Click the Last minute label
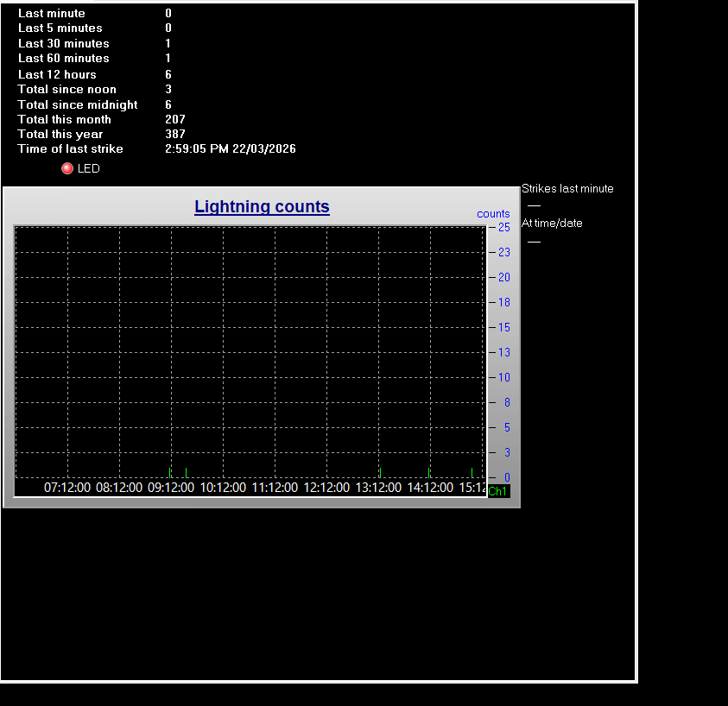Image resolution: width=728 pixels, height=706 pixels. pyautogui.click(x=52, y=13)
